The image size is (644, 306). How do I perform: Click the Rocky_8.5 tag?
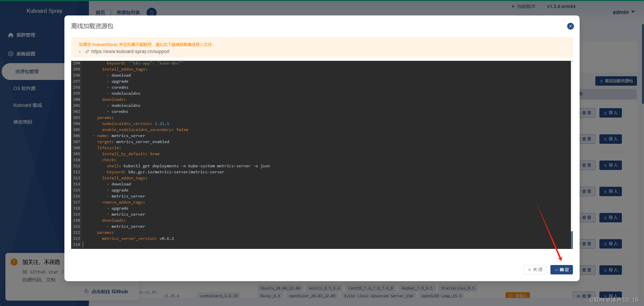(x=270, y=296)
